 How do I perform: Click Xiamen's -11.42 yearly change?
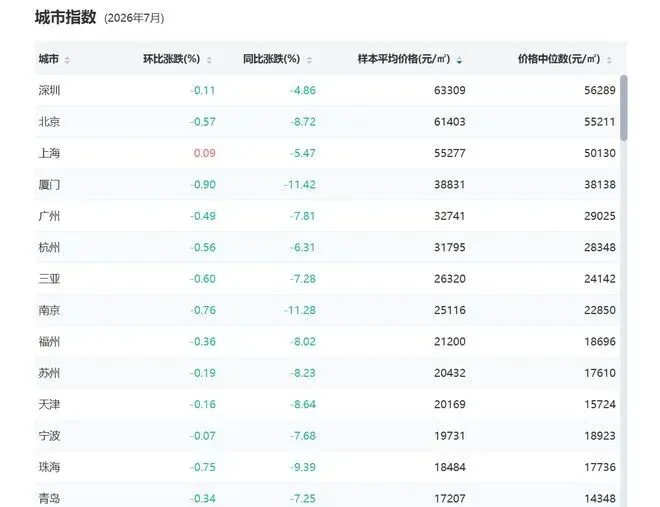tap(300, 185)
